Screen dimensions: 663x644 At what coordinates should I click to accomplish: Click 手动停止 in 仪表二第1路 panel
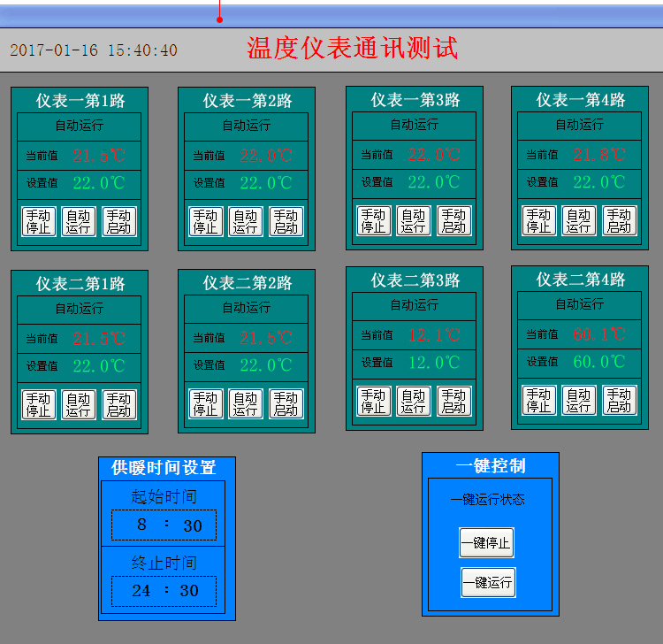(x=39, y=405)
